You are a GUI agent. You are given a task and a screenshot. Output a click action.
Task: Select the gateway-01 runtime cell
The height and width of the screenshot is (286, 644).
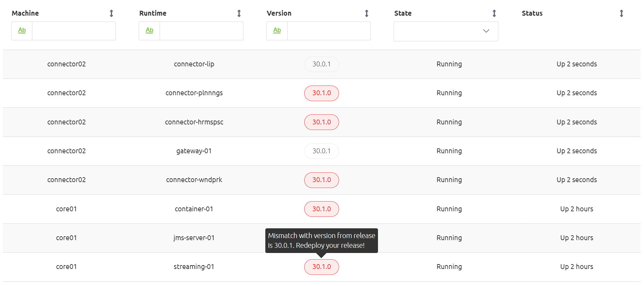pyautogui.click(x=194, y=151)
